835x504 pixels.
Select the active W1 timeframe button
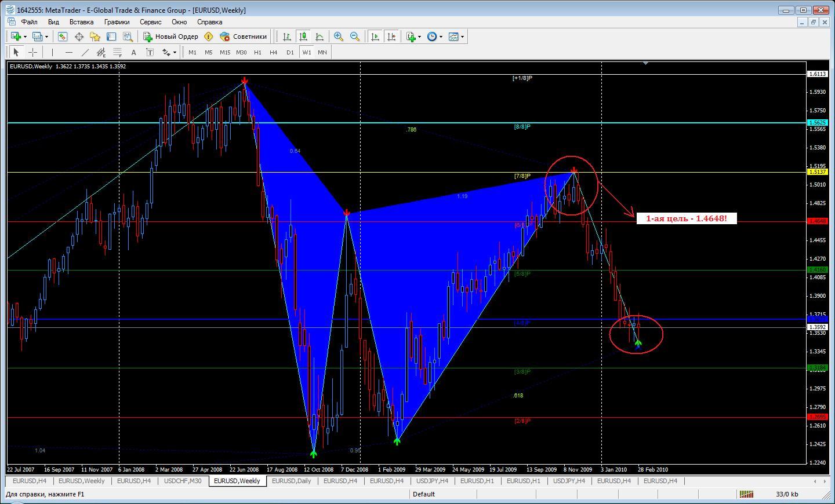pyautogui.click(x=306, y=52)
